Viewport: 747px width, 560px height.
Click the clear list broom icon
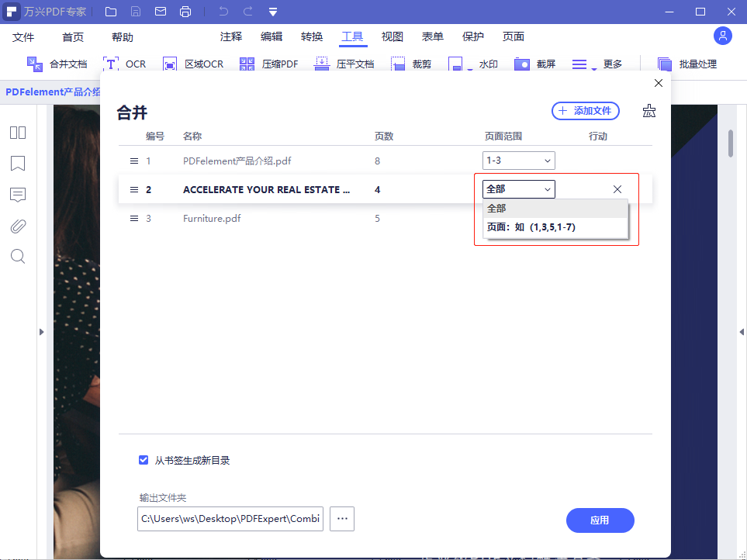coord(649,111)
